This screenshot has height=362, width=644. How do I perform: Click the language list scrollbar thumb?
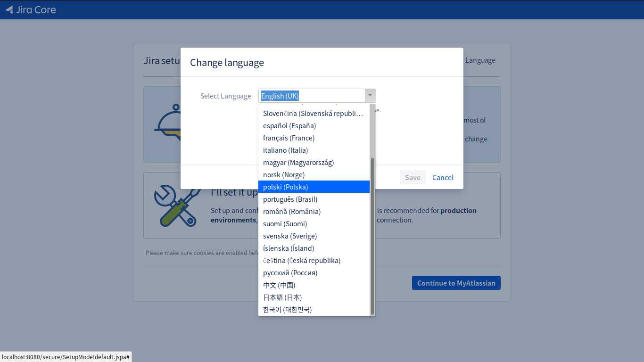[372, 236]
